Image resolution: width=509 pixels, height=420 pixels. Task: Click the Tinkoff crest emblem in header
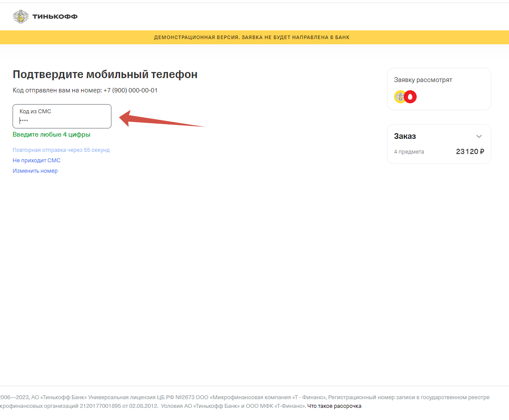click(20, 17)
